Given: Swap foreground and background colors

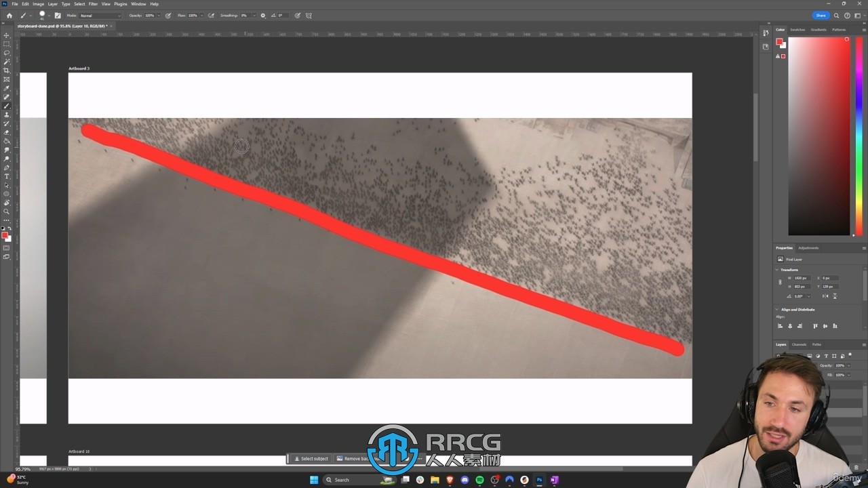Looking at the screenshot, I should pos(9,228).
